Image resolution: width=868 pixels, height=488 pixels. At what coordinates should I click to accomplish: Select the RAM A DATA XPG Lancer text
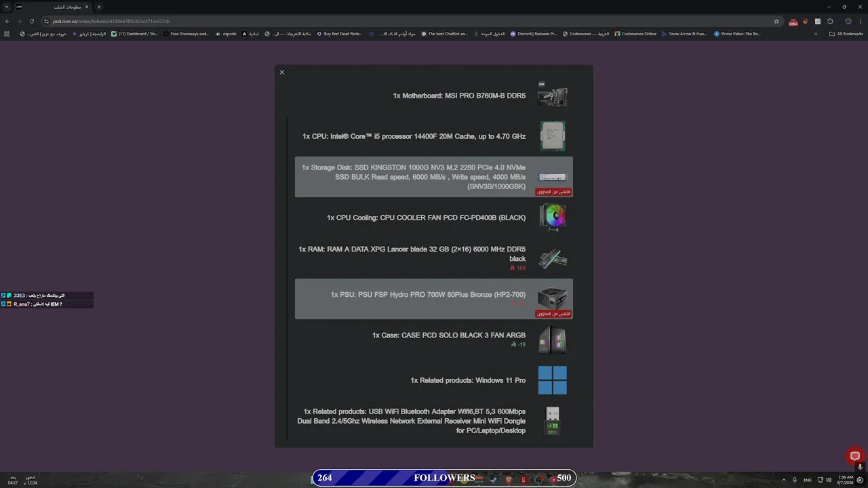coord(412,254)
